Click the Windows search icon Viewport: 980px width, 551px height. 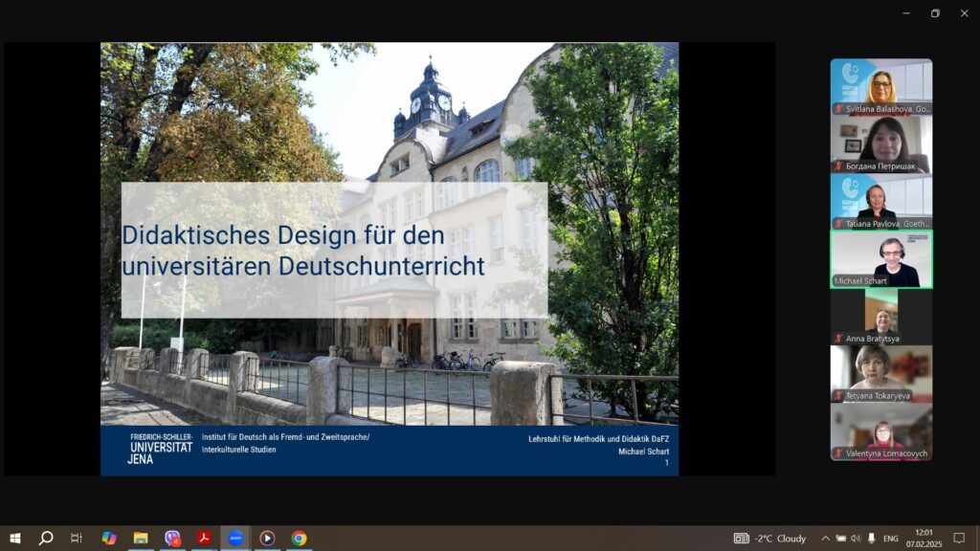coord(45,539)
